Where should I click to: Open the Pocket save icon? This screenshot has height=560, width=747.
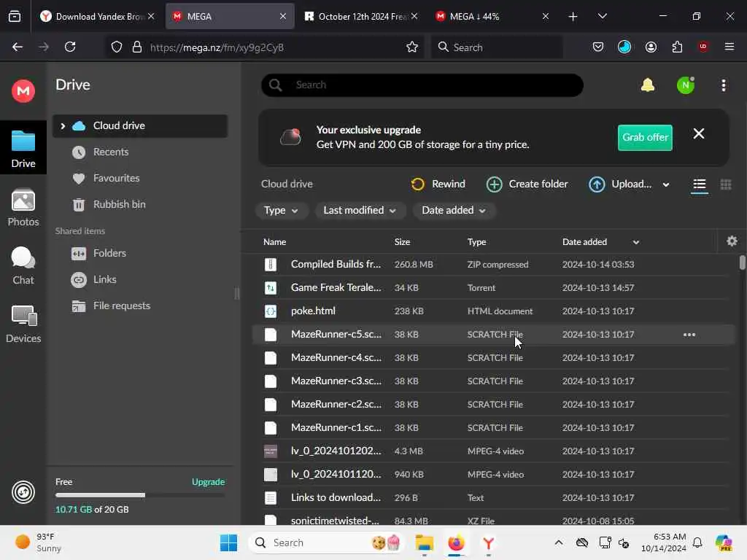point(598,47)
